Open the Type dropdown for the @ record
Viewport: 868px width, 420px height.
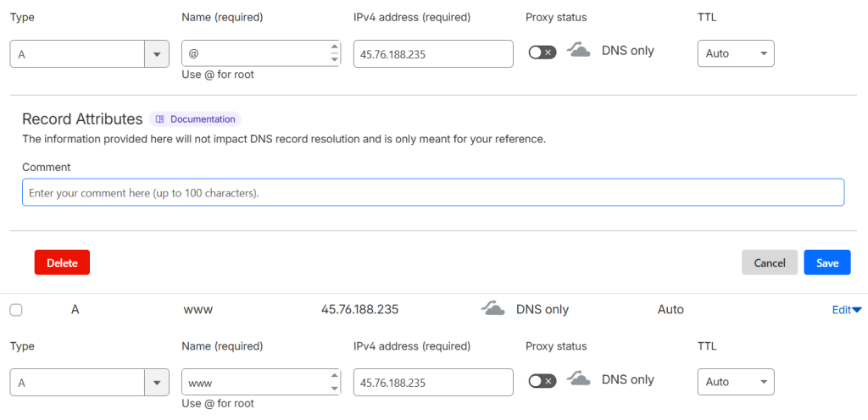tap(89, 53)
